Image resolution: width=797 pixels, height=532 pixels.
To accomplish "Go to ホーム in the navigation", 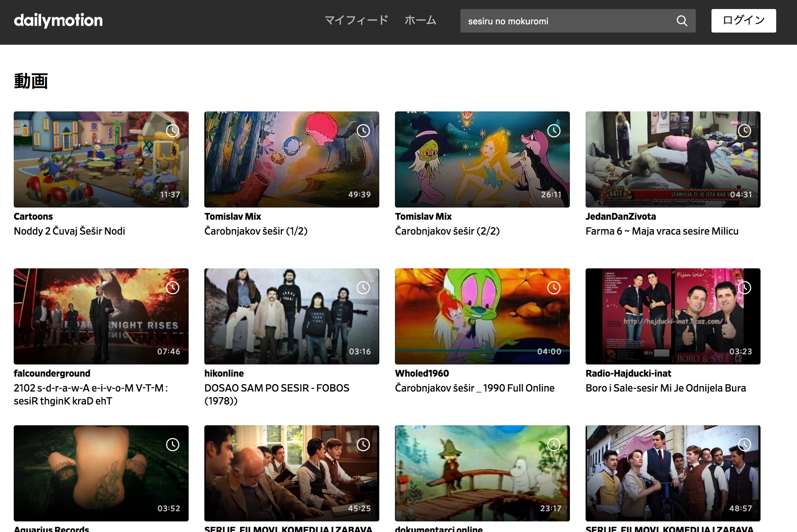I will pos(420,20).
